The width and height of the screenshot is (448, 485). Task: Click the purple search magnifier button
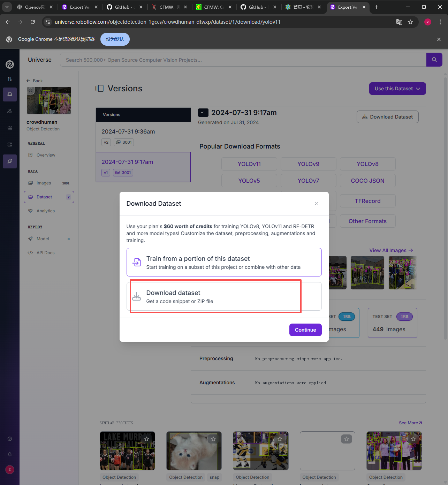coord(434,60)
